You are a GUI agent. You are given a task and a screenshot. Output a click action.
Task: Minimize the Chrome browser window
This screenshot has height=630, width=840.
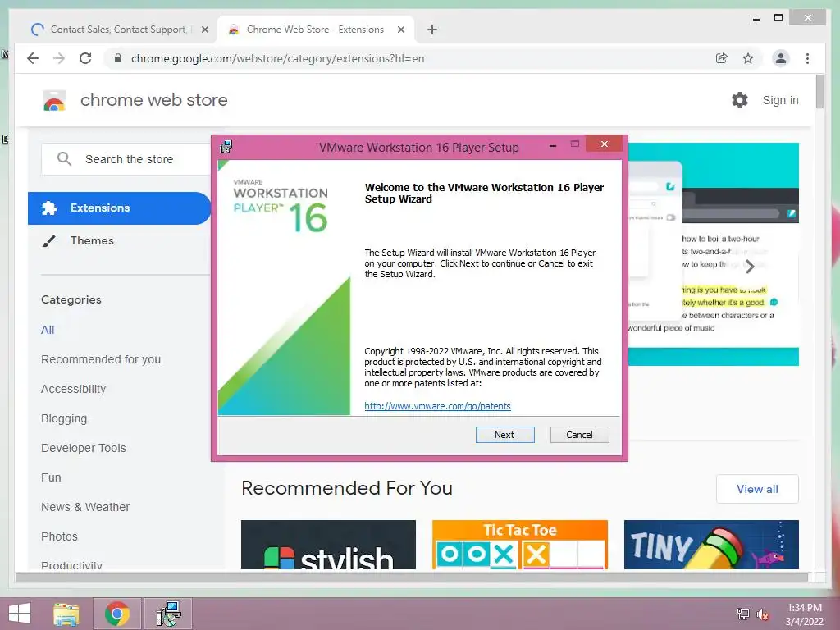756,18
